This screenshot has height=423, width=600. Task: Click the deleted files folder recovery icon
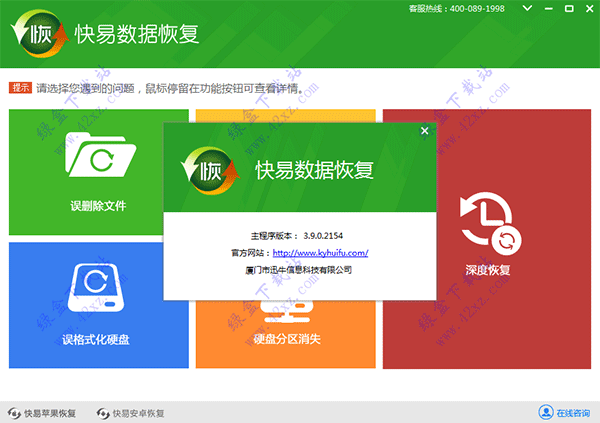[x=101, y=155]
